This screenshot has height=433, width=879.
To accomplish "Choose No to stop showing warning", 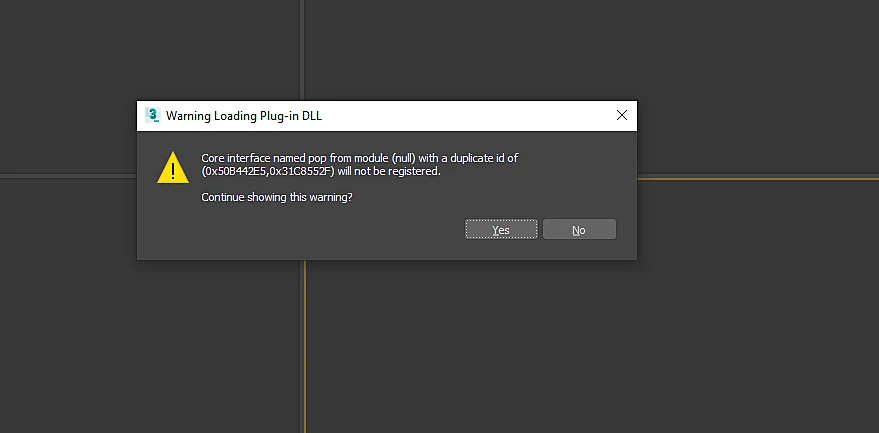I will 579,229.
